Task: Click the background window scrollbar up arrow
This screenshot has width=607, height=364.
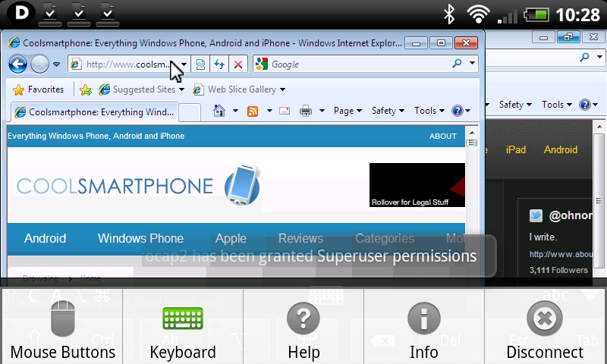Action: click(x=599, y=127)
